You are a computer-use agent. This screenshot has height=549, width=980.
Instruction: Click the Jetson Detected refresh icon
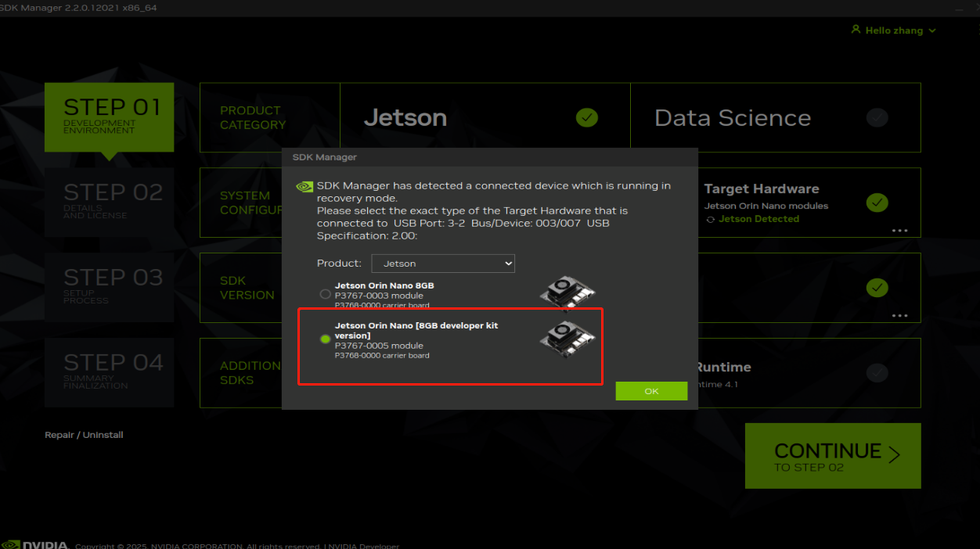pyautogui.click(x=711, y=220)
